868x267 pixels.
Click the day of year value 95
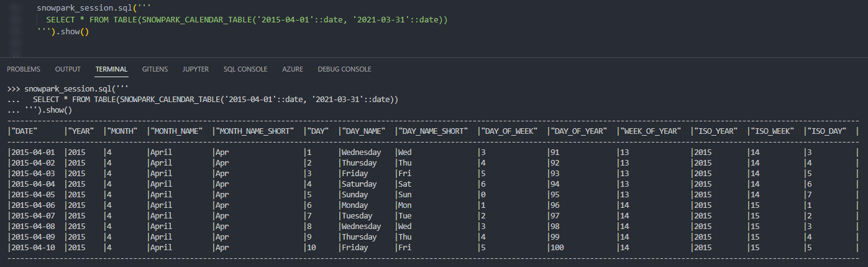point(554,194)
